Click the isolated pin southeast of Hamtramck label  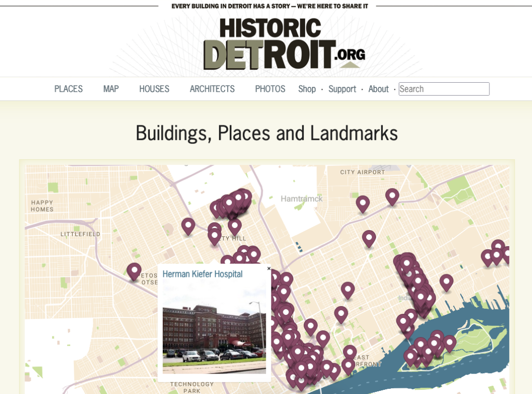coord(369,238)
